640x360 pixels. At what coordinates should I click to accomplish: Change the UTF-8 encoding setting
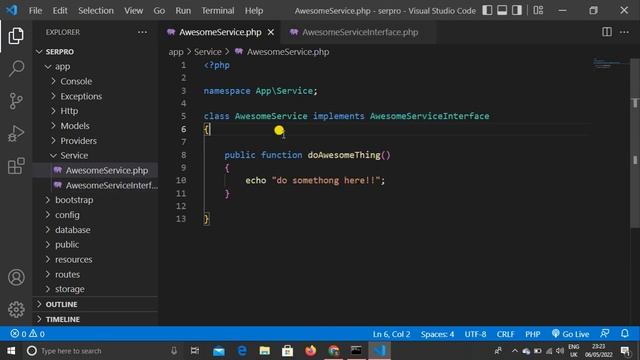475,334
